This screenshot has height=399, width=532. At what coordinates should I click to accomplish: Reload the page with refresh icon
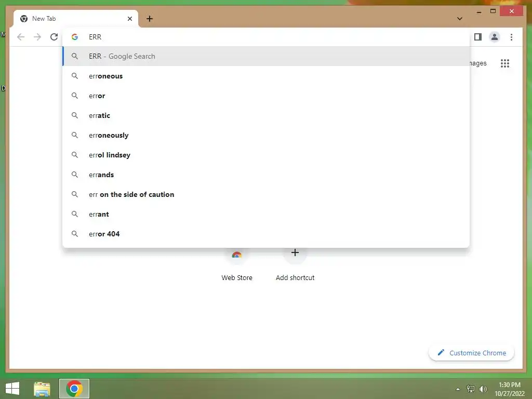click(54, 37)
